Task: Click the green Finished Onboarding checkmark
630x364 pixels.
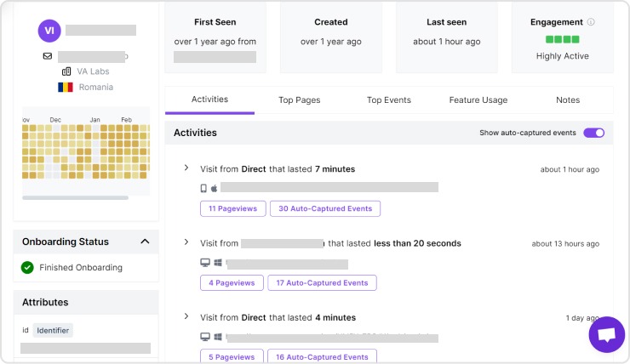Action: (x=27, y=267)
